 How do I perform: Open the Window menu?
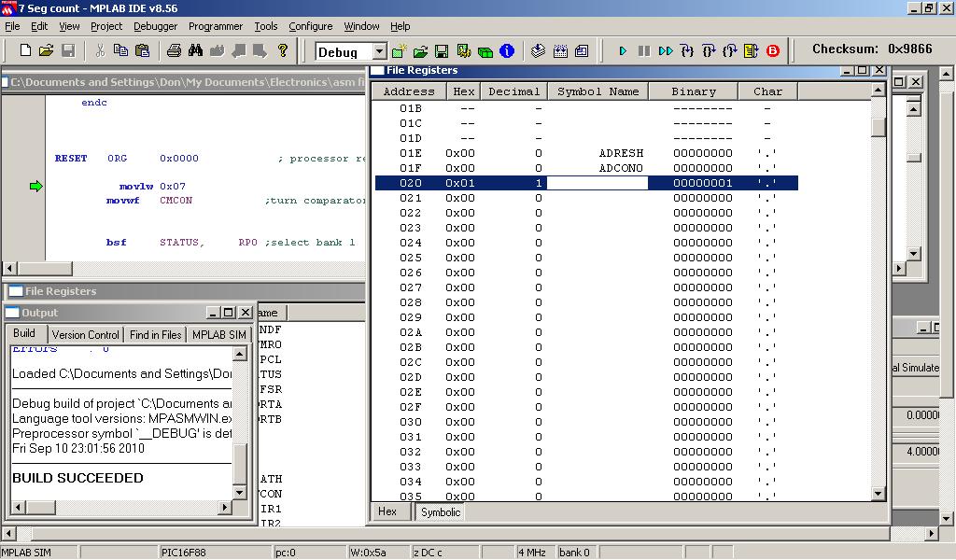point(361,26)
